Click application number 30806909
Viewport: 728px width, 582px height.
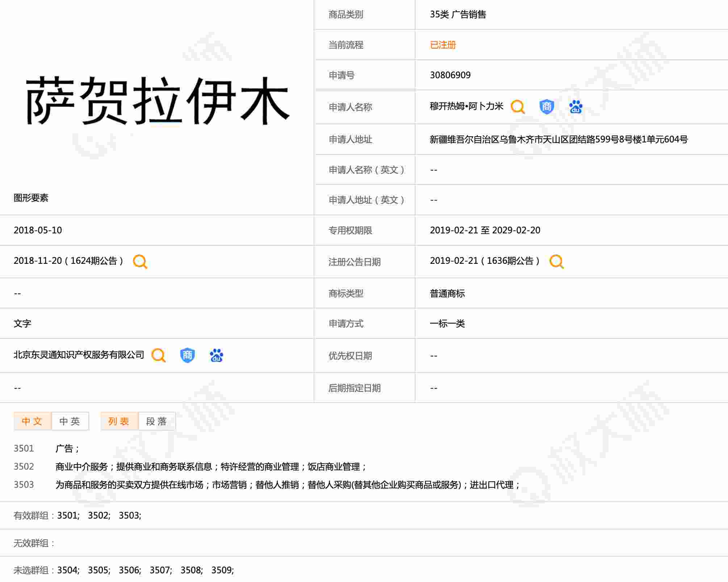(450, 75)
